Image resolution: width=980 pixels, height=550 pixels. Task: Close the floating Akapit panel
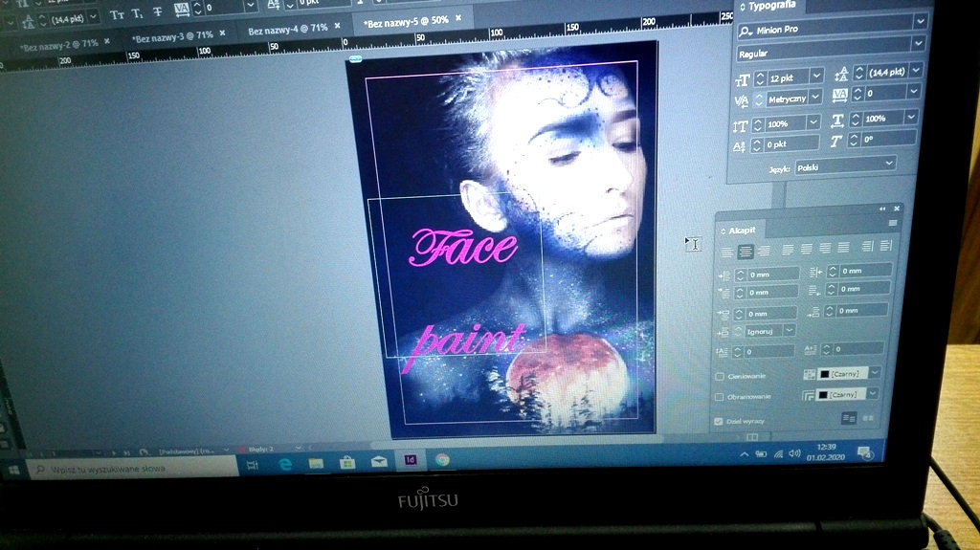click(896, 209)
